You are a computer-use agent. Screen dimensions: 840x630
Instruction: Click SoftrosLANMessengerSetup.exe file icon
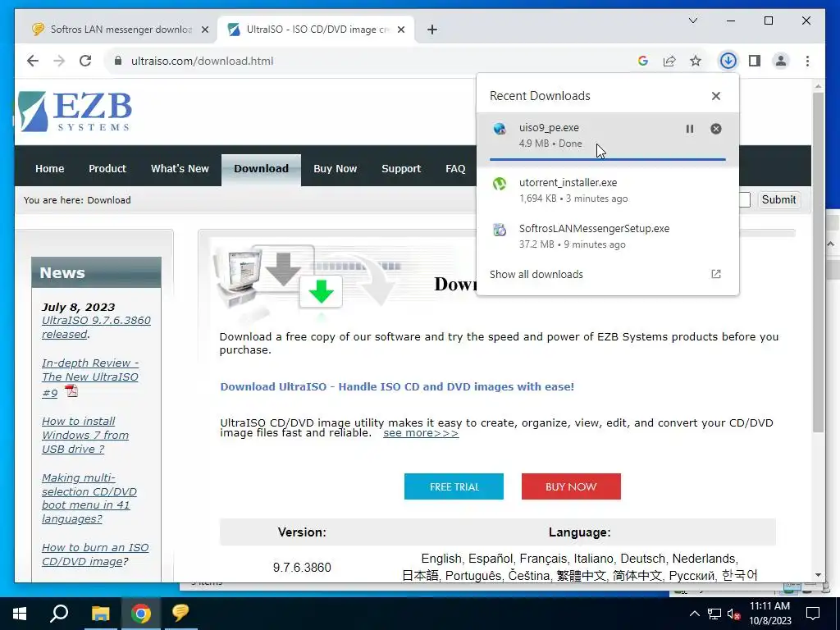coord(500,230)
